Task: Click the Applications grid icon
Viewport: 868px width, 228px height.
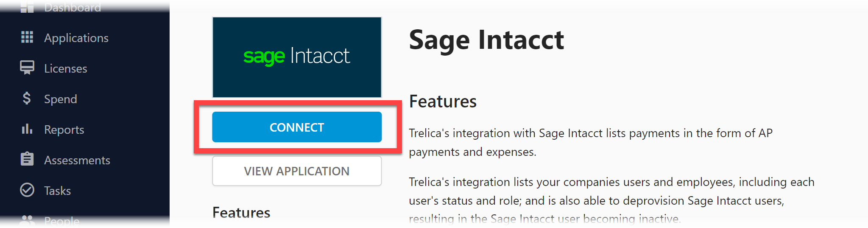Action: pos(27,37)
